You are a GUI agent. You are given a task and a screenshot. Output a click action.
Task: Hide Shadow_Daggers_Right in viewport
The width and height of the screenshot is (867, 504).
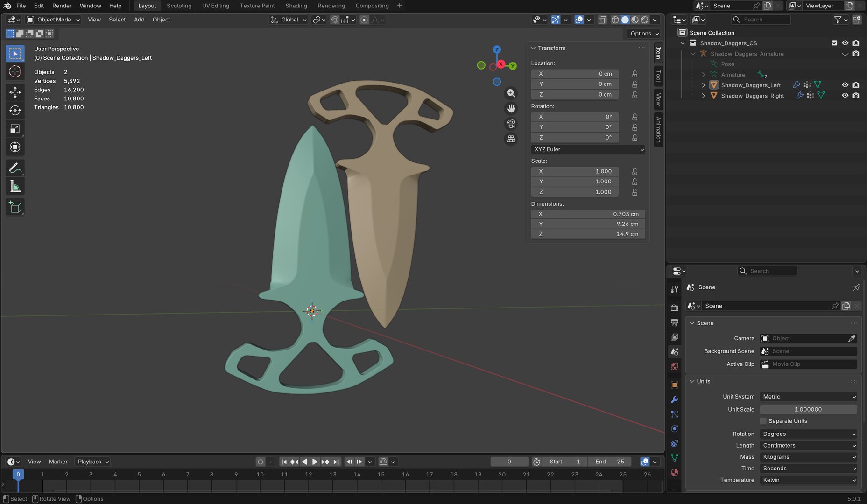click(x=845, y=96)
